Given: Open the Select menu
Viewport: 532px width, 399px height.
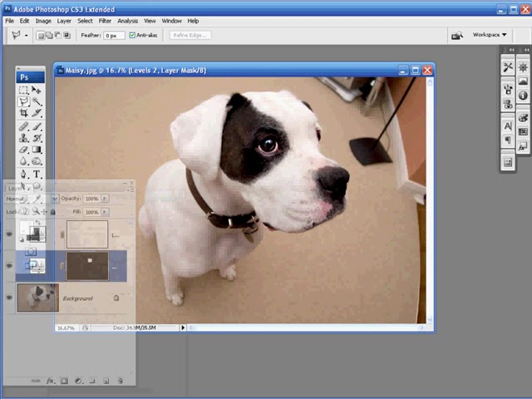Looking at the screenshot, I should pyautogui.click(x=85, y=21).
